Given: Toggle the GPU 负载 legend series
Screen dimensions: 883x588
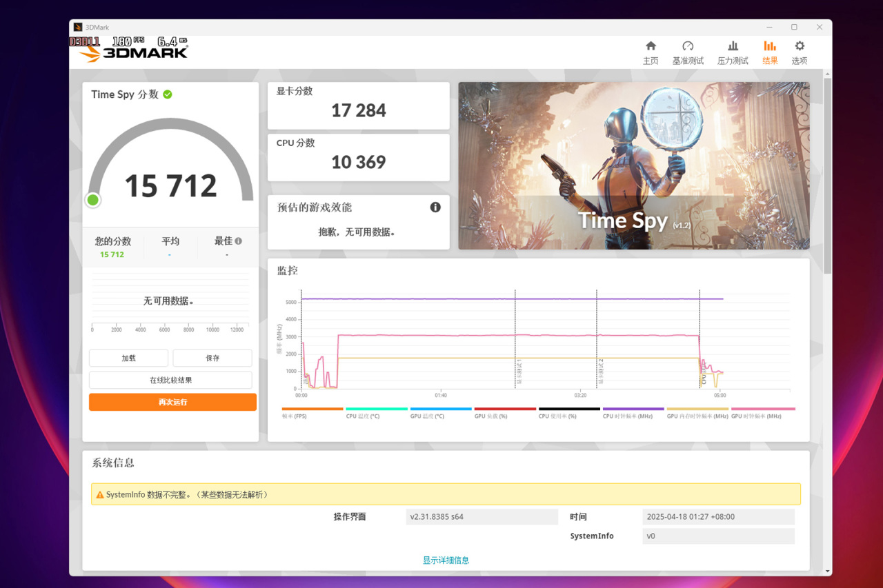Looking at the screenshot, I should click(505, 413).
